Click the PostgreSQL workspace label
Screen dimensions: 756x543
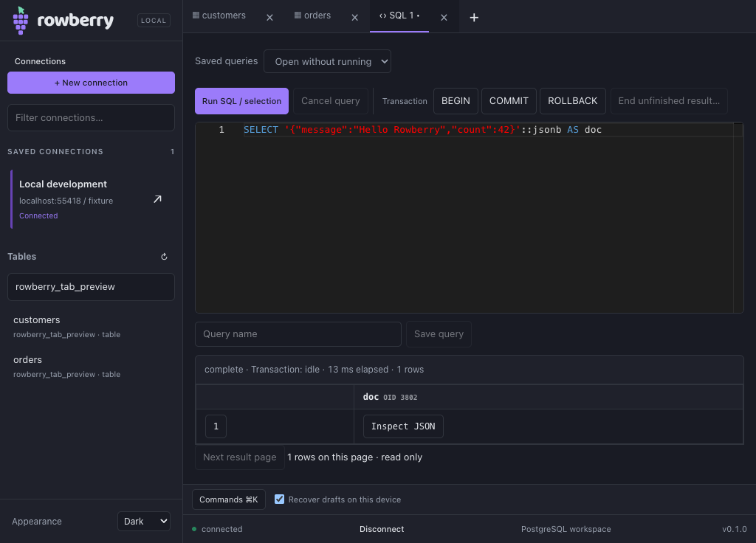click(x=566, y=529)
